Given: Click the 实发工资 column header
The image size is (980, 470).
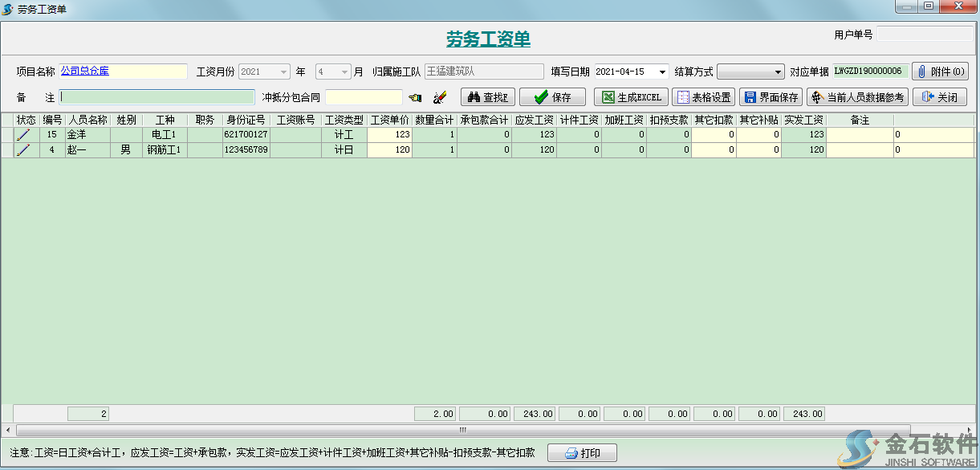Looking at the screenshot, I should 803,120.
